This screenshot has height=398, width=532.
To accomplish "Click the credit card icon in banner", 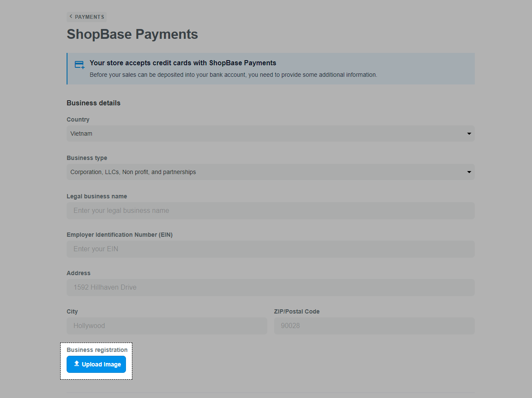I will click(x=79, y=65).
